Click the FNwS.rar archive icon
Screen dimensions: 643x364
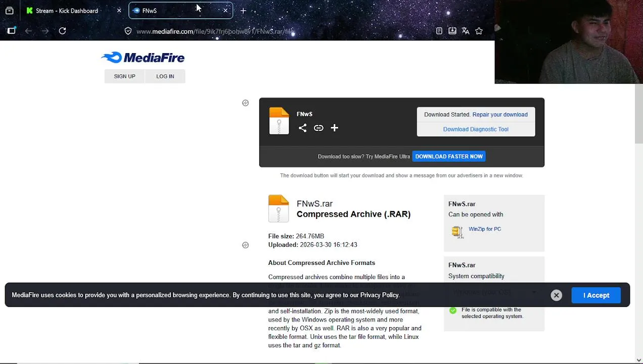[279, 209]
